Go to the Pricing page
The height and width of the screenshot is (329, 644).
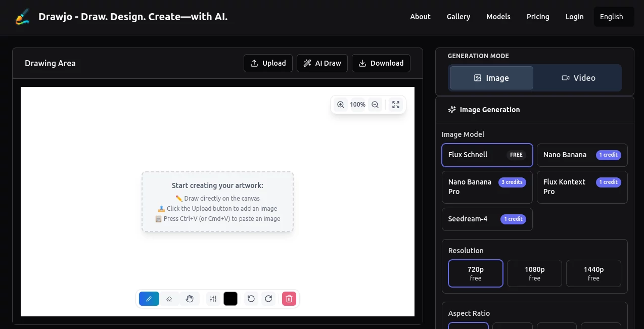tap(538, 17)
